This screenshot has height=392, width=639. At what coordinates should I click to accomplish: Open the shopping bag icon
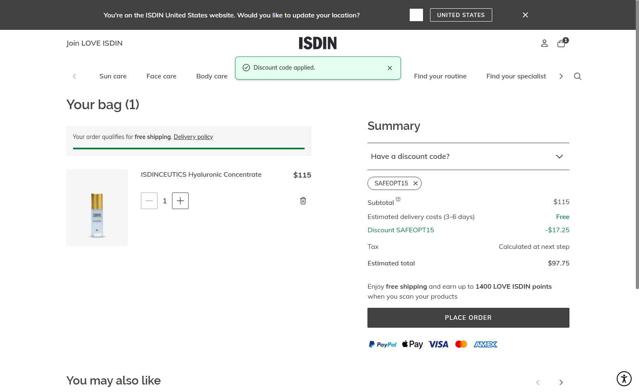[x=562, y=43]
